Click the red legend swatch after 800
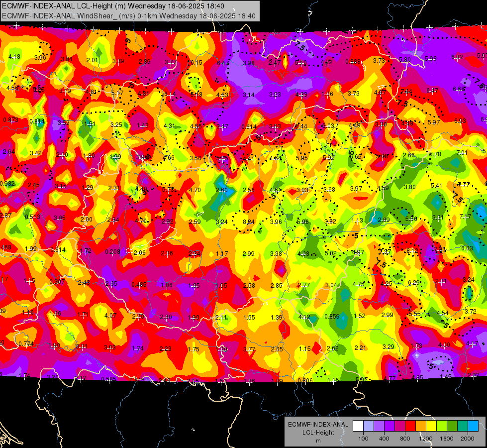The height and width of the screenshot is (448, 487). pyautogui.click(x=410, y=426)
